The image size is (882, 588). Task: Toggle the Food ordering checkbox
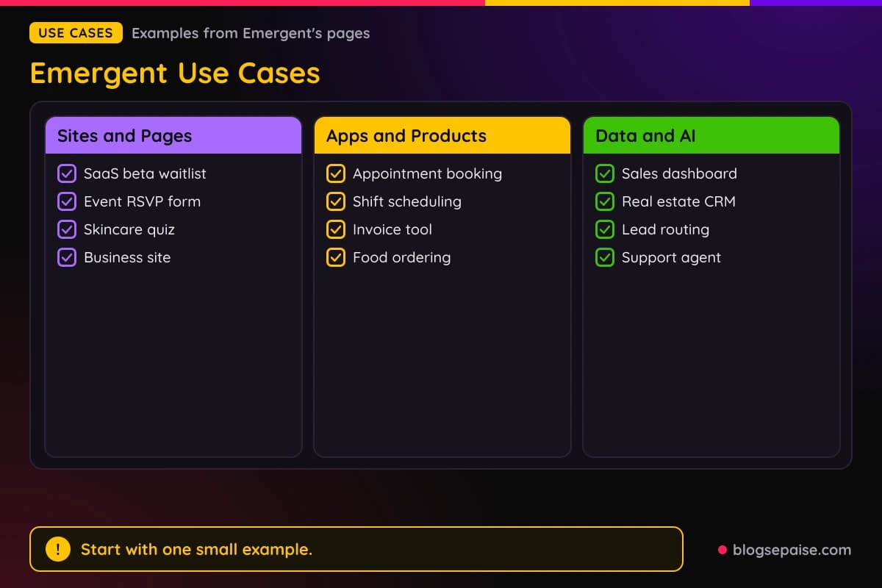tap(336, 257)
